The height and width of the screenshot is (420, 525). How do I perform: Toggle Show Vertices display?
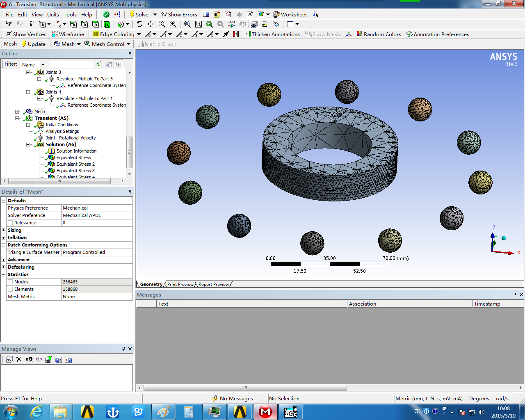(x=26, y=34)
